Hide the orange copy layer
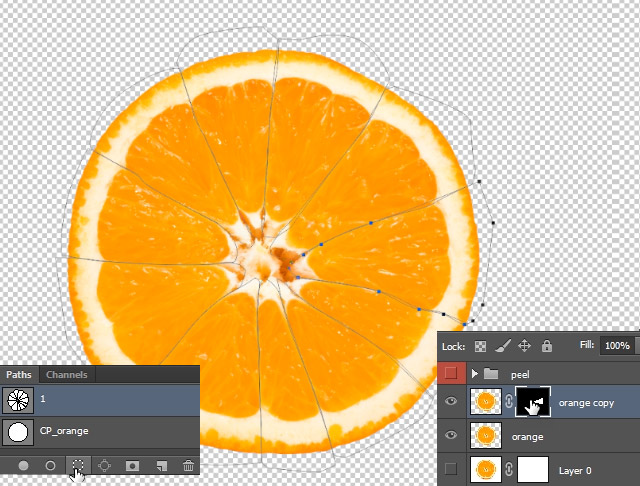640x486 pixels. [x=451, y=402]
